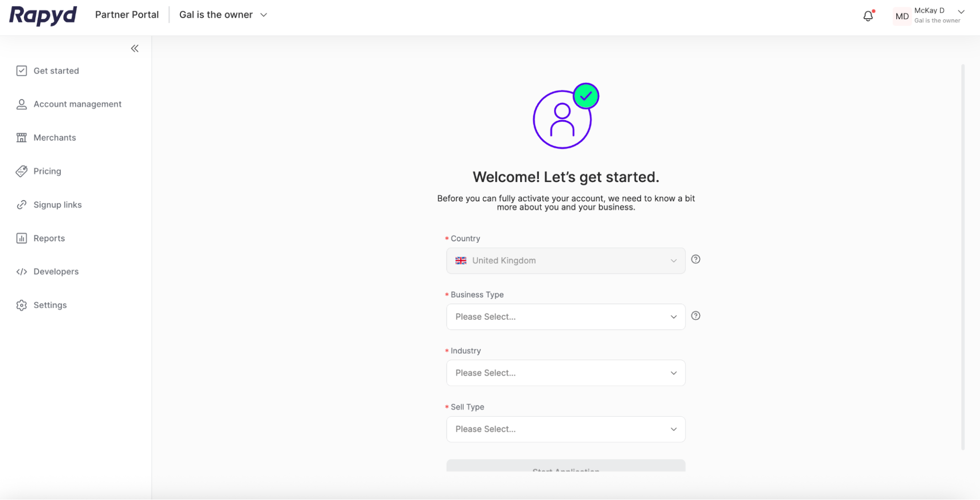Click the Business Type help icon

click(695, 316)
